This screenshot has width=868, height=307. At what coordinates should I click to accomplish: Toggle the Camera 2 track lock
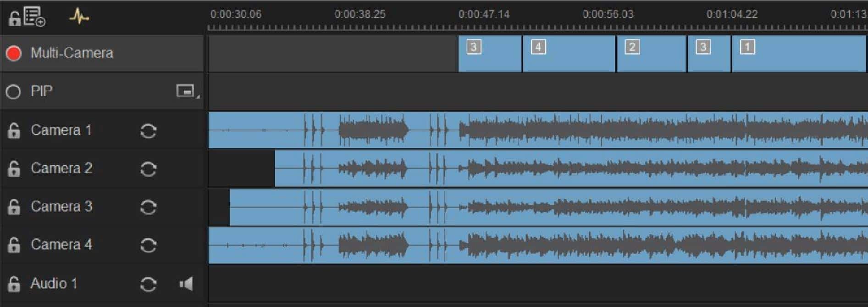pyautogui.click(x=14, y=169)
